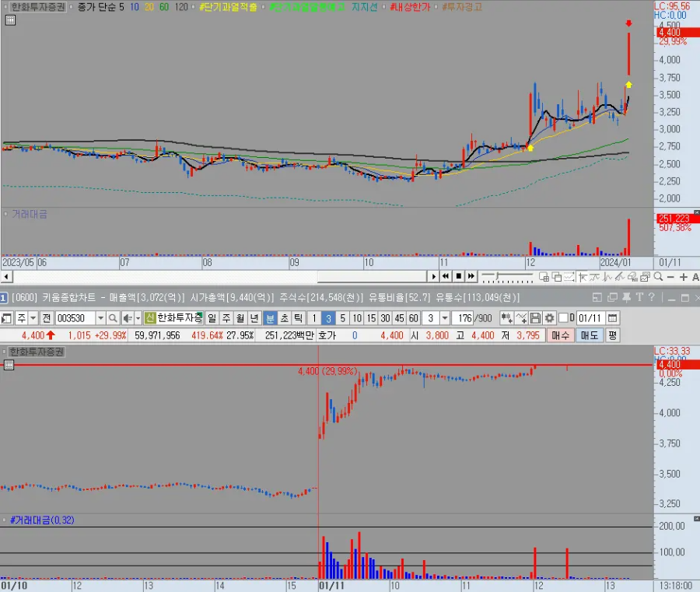Screen dimensions: 700x592
Task: Choose 15 minute interval
Action: coord(371,318)
